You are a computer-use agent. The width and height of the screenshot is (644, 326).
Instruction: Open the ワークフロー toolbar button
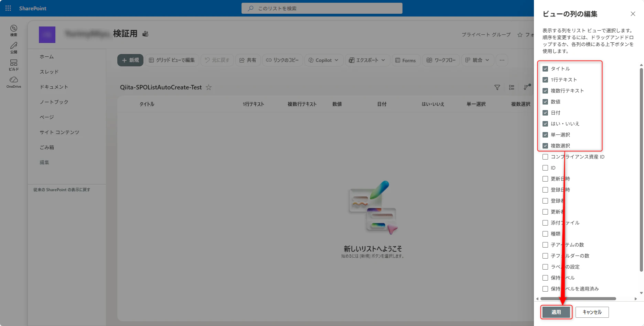pos(441,60)
